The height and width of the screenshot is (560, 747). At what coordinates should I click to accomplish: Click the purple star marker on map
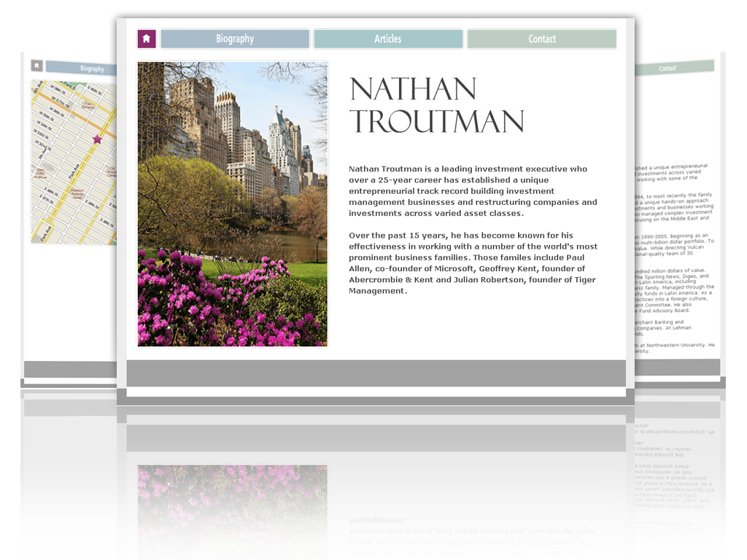coord(97,139)
